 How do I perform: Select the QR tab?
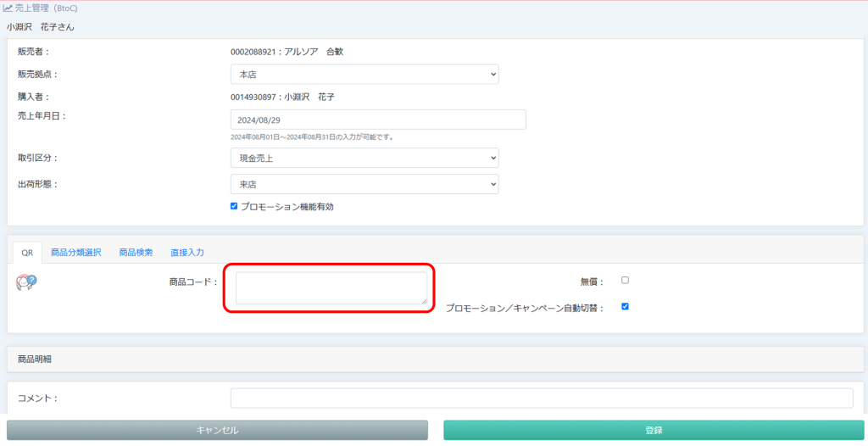27,253
